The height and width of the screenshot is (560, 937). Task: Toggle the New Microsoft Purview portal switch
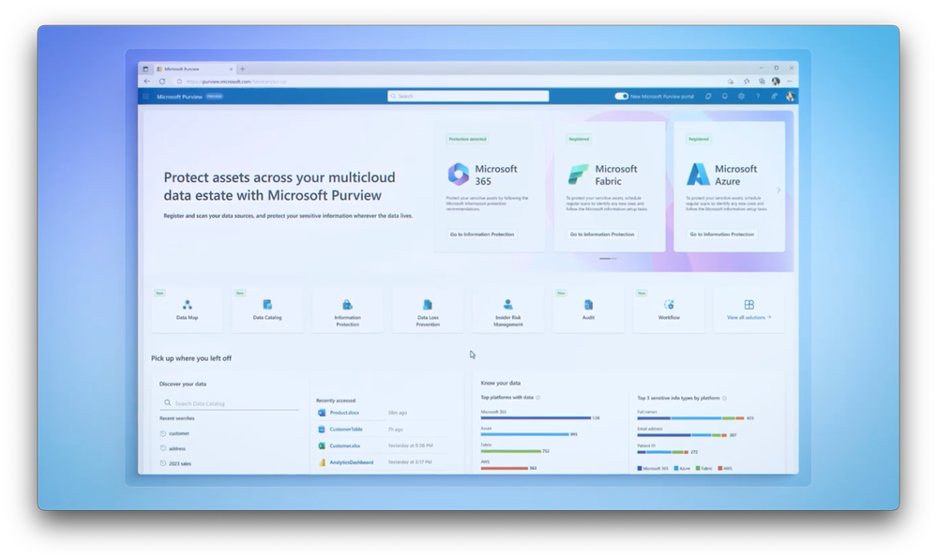(x=622, y=97)
